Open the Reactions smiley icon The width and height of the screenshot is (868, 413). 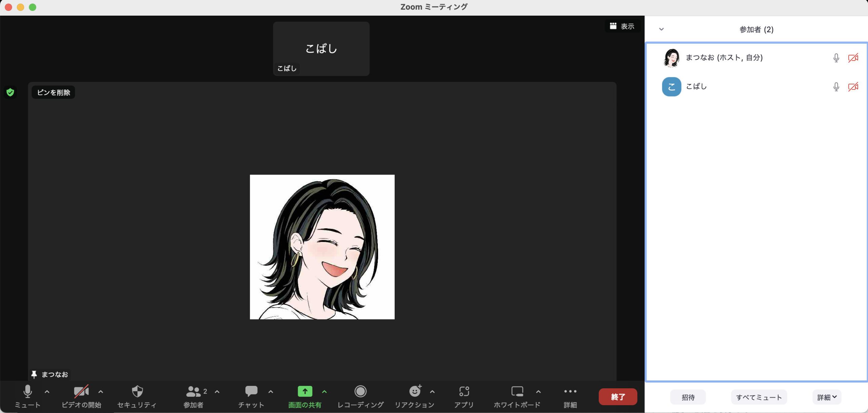point(415,391)
